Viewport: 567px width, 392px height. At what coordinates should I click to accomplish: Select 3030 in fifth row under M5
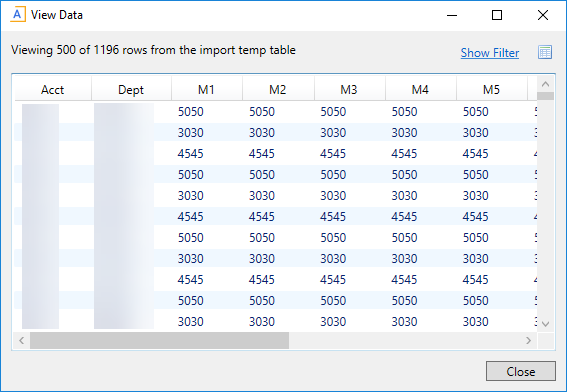click(476, 196)
